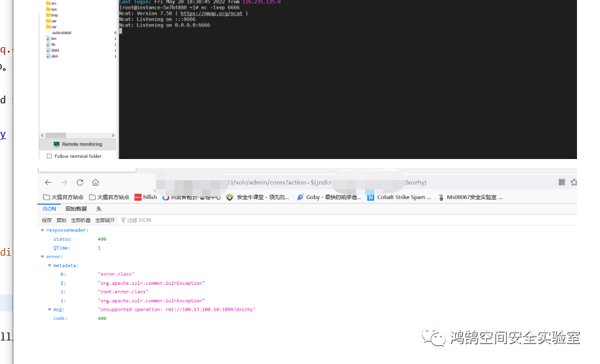Viewport: 600px width, 364px height.
Task: Select the QTime value 1
Action: (99, 248)
